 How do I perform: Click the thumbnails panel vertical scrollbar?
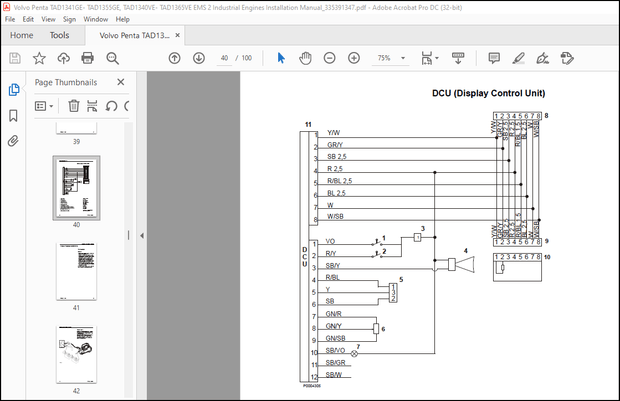click(128, 259)
